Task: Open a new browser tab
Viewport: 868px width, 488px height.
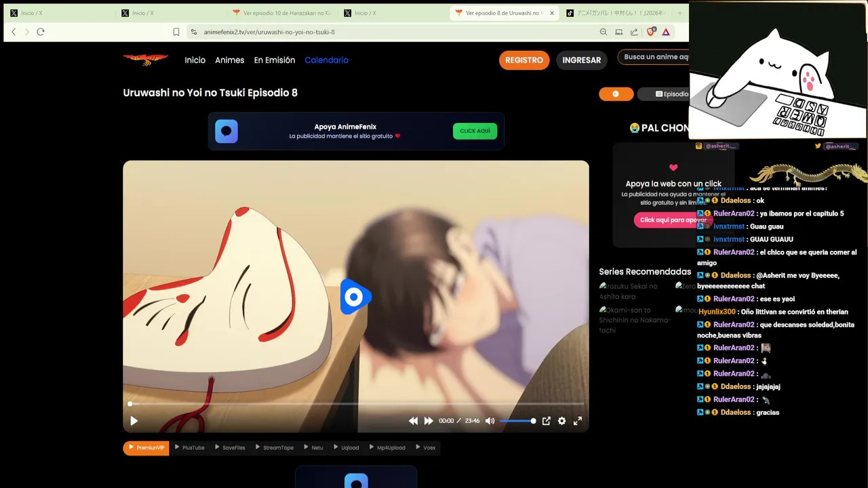Action: [x=679, y=13]
